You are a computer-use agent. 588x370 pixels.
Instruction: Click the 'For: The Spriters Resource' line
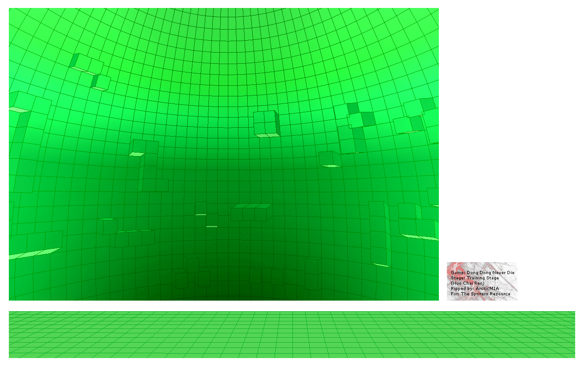pyautogui.click(x=480, y=294)
